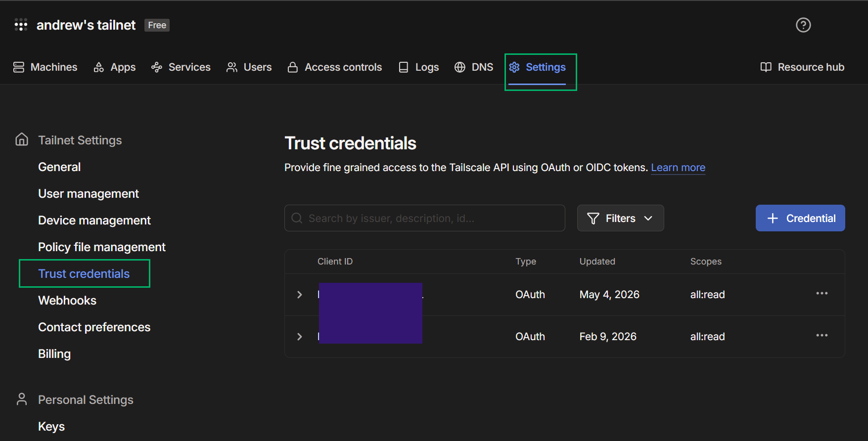Click the Learn more link
Viewport: 868px width, 441px height.
pyautogui.click(x=678, y=168)
